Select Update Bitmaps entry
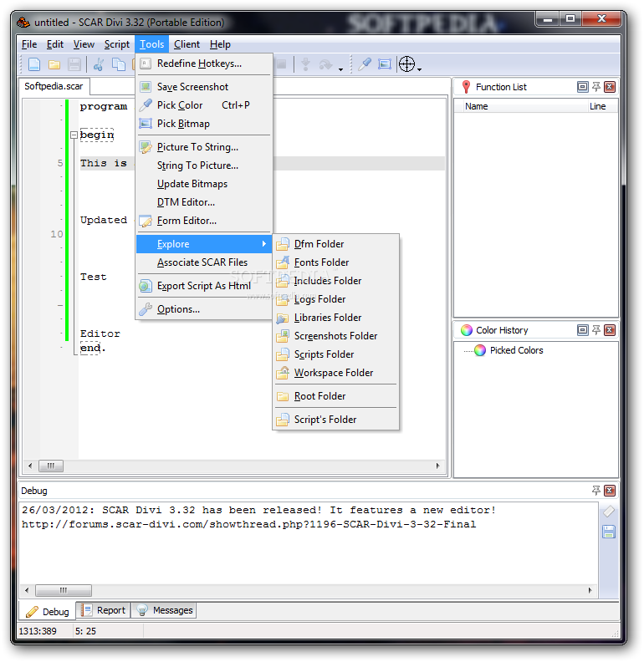Image resolution: width=644 pixels, height=662 pixels. 204,184
